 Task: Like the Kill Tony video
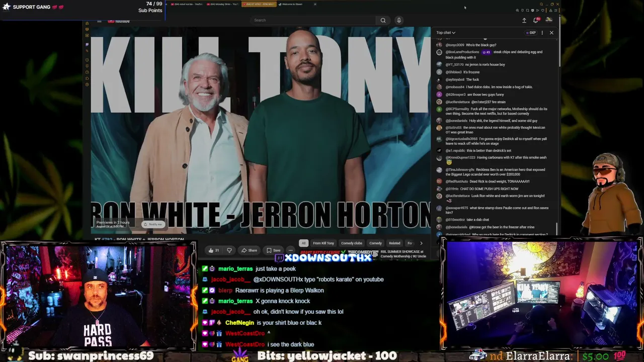pyautogui.click(x=213, y=250)
